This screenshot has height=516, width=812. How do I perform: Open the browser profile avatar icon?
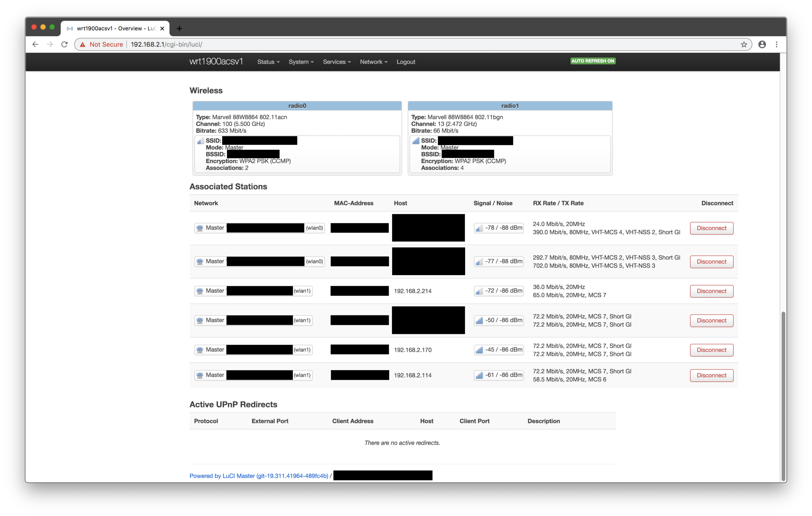(762, 44)
